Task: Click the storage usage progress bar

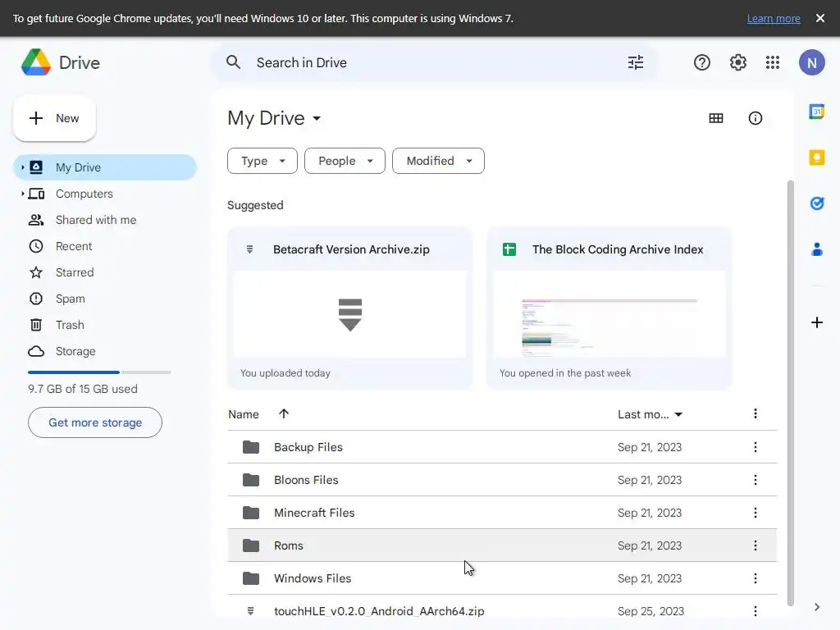Action: pyautogui.click(x=99, y=372)
